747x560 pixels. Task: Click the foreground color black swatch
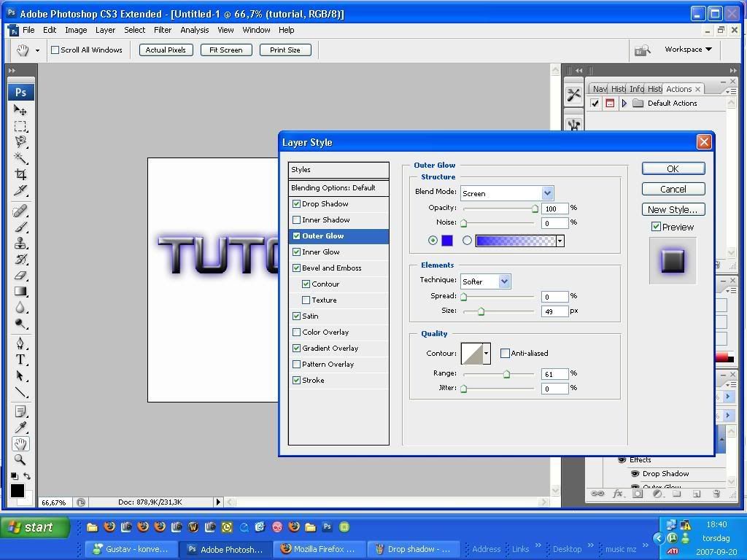(18, 491)
